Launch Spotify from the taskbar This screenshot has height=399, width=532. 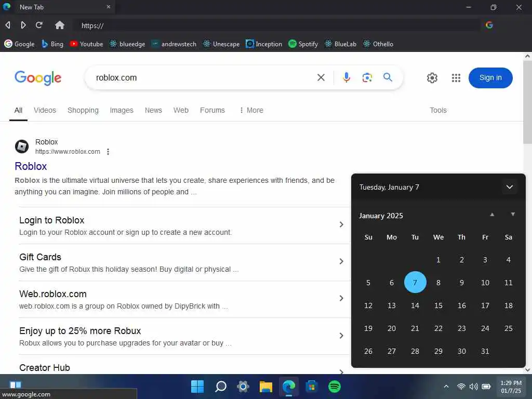(x=335, y=387)
